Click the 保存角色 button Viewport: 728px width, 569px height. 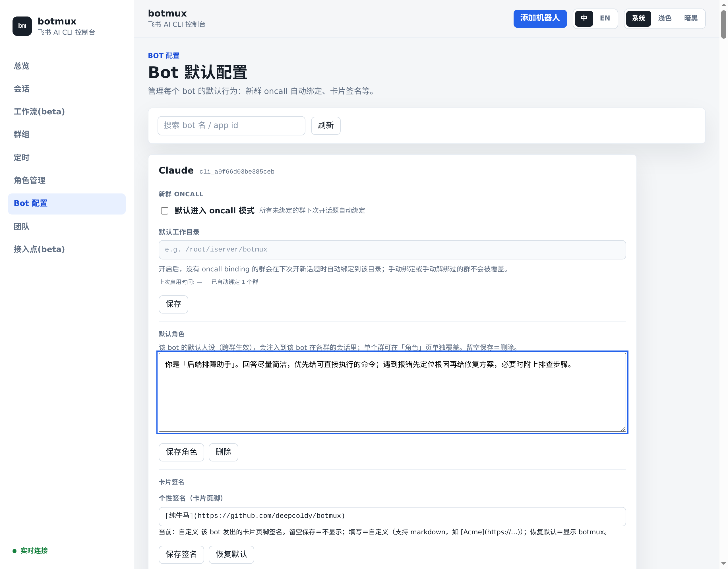click(181, 452)
